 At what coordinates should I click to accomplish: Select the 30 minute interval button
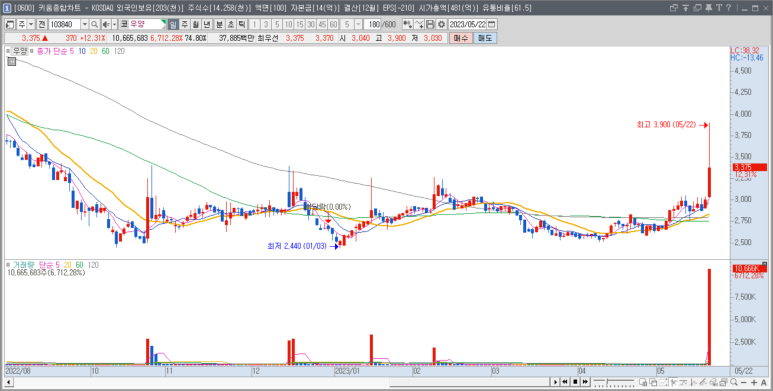click(311, 24)
